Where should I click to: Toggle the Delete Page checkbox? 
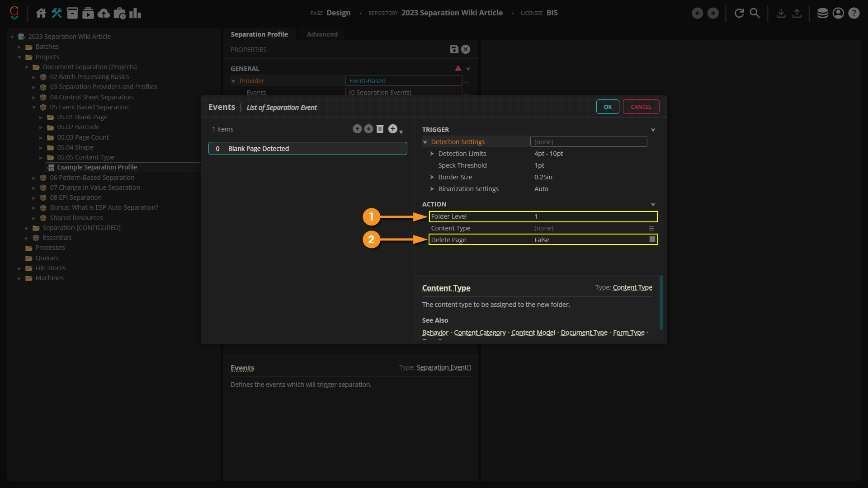[x=652, y=239]
